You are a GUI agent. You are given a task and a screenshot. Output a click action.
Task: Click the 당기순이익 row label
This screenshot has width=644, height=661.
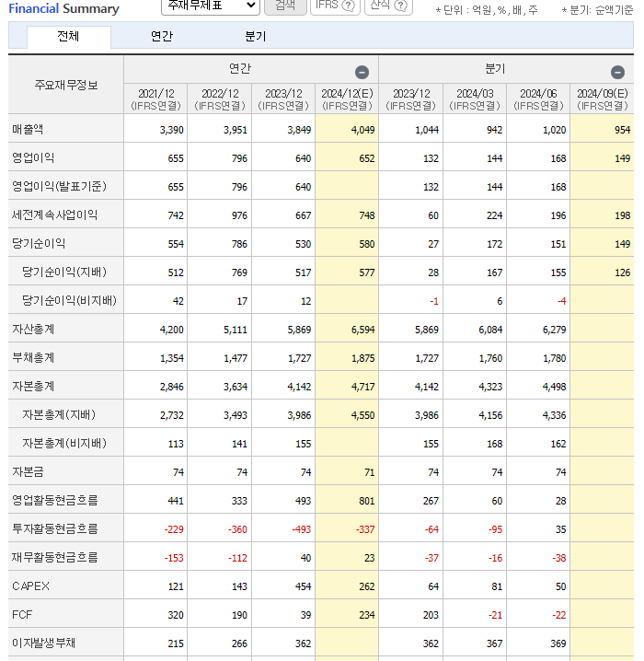tap(39, 243)
